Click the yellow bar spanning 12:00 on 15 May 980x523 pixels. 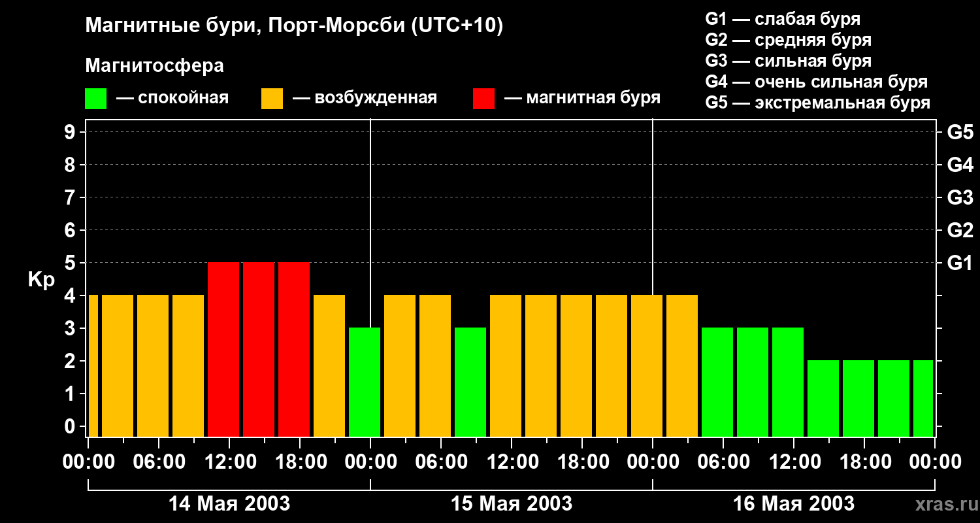click(506, 365)
